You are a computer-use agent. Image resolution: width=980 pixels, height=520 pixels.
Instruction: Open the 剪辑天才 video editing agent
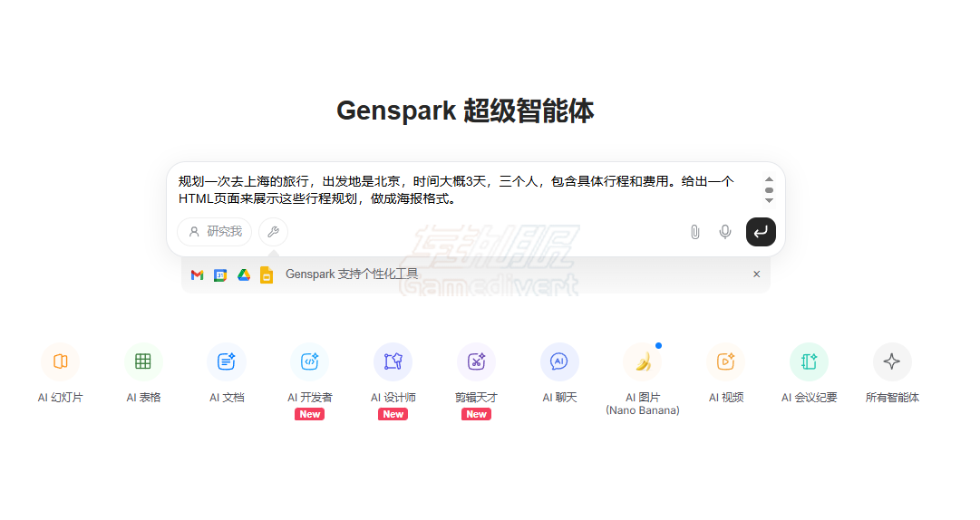[476, 361]
